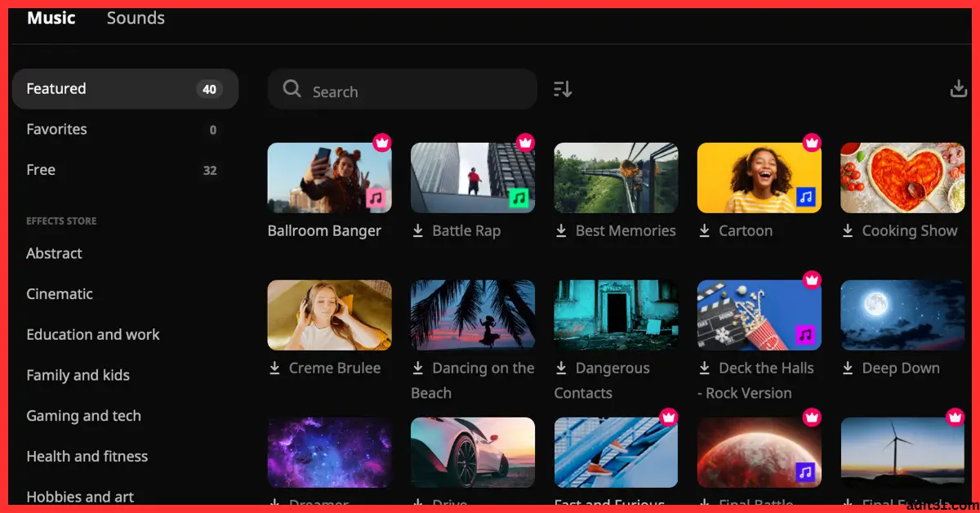Image resolution: width=980 pixels, height=513 pixels.
Task: Select the Featured category
Action: (125, 89)
